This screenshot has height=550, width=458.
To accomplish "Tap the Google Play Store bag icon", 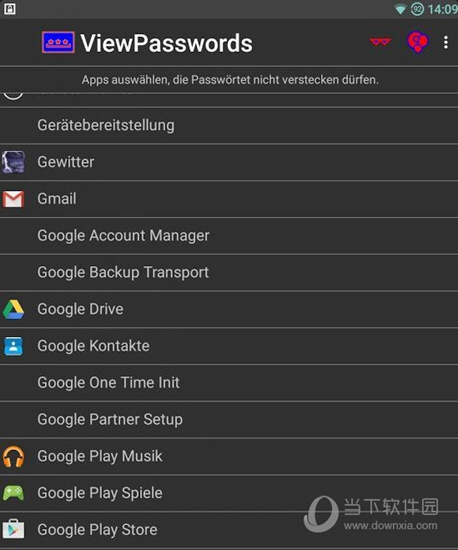I will pyautogui.click(x=13, y=529).
